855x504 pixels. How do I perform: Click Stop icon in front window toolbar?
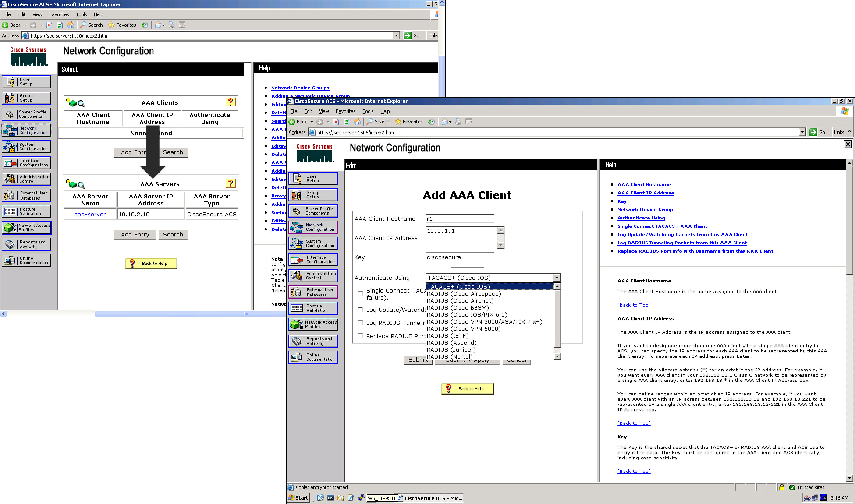click(336, 122)
